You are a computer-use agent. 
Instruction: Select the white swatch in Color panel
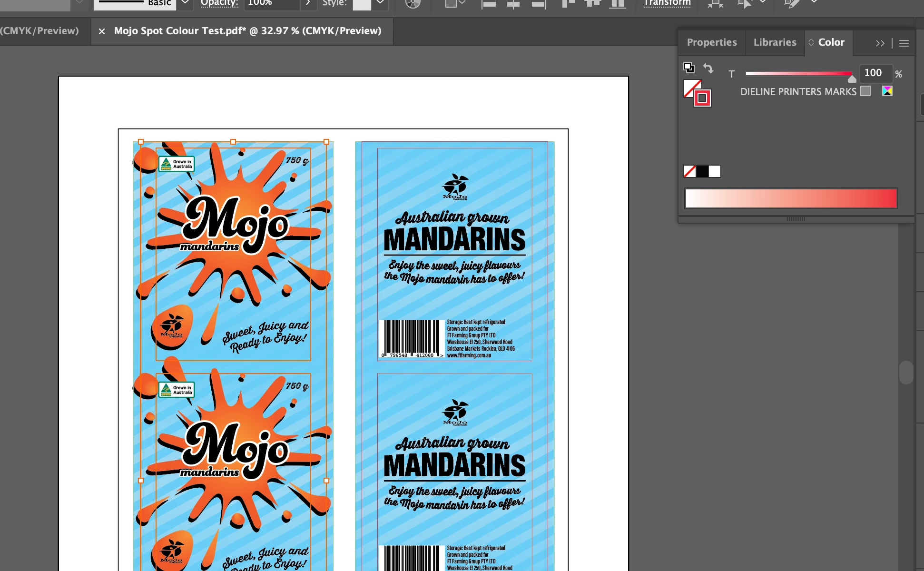(715, 171)
